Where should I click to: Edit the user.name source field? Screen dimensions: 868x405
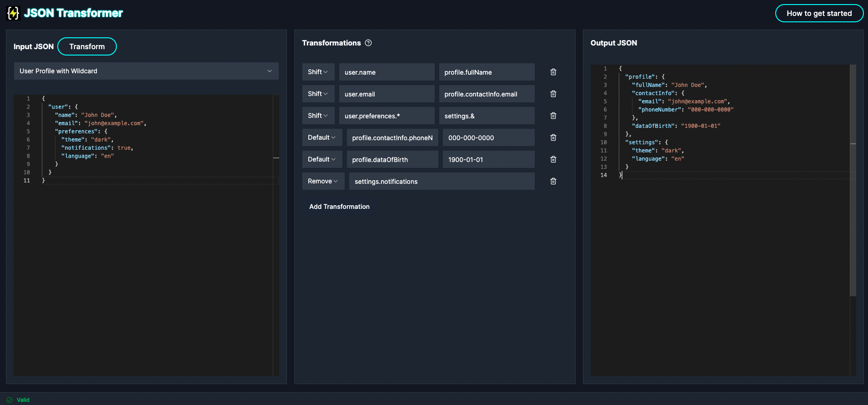tap(386, 72)
